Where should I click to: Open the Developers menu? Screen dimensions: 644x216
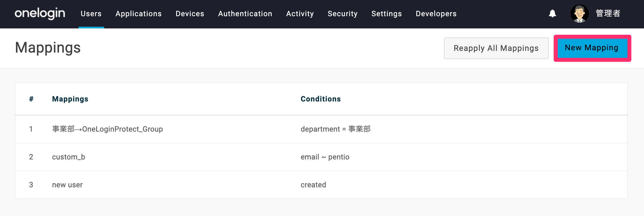point(436,14)
